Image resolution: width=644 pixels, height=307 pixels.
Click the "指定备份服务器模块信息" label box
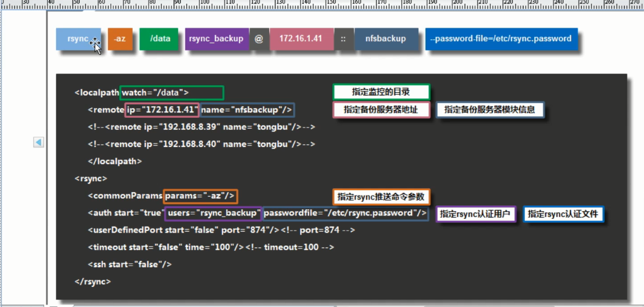point(490,110)
